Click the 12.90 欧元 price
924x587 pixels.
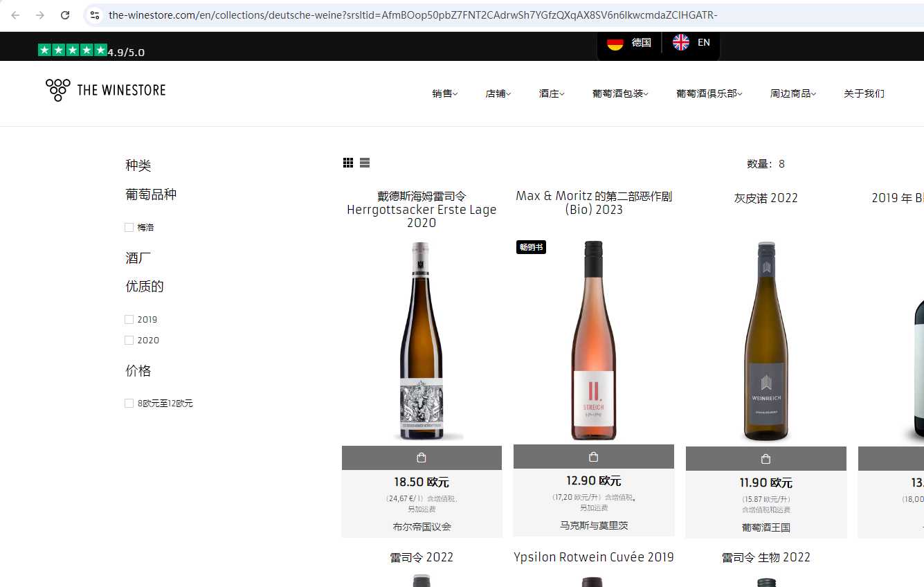point(594,480)
